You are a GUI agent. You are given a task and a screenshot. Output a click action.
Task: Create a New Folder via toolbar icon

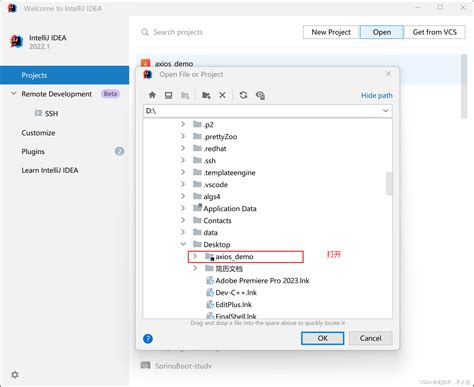pyautogui.click(x=206, y=95)
